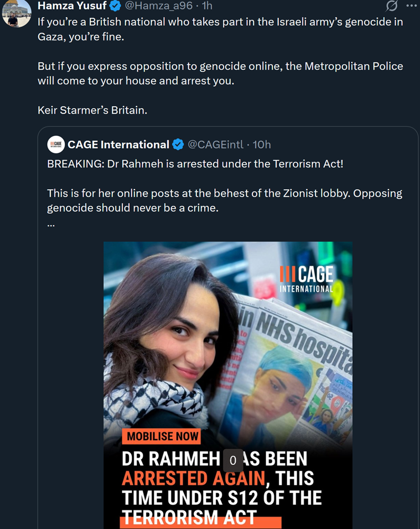420x529 pixels.
Task: Click the 1h post timestamp
Action: click(x=207, y=6)
